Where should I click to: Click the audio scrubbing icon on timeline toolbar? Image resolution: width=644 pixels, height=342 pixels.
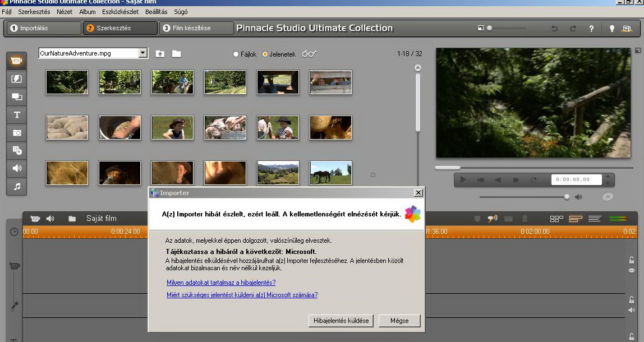492,219
